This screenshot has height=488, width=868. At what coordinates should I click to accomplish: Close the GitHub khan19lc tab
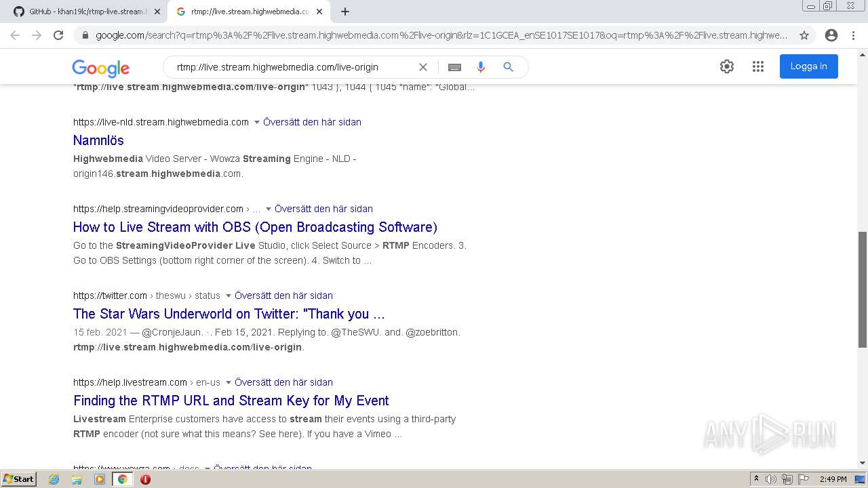(157, 12)
